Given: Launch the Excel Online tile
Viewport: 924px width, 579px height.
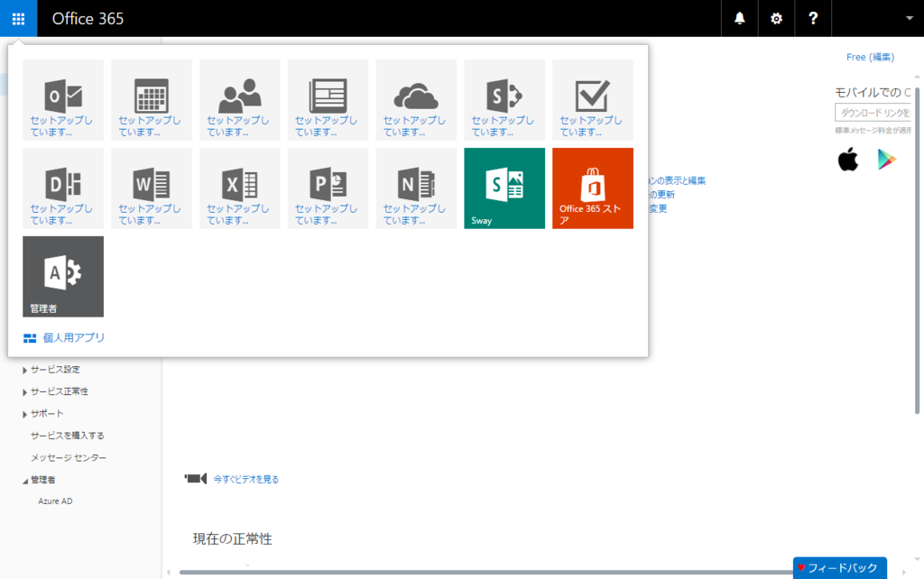Looking at the screenshot, I should 240,188.
